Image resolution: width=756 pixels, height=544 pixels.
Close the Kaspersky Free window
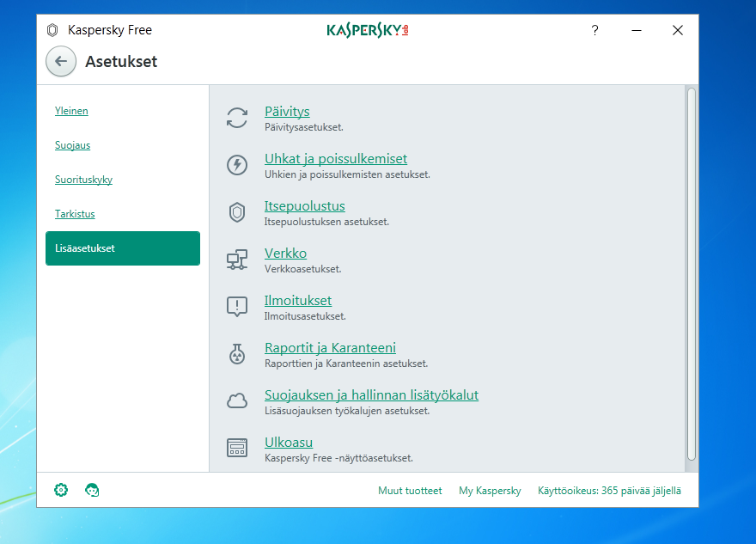pos(678,30)
